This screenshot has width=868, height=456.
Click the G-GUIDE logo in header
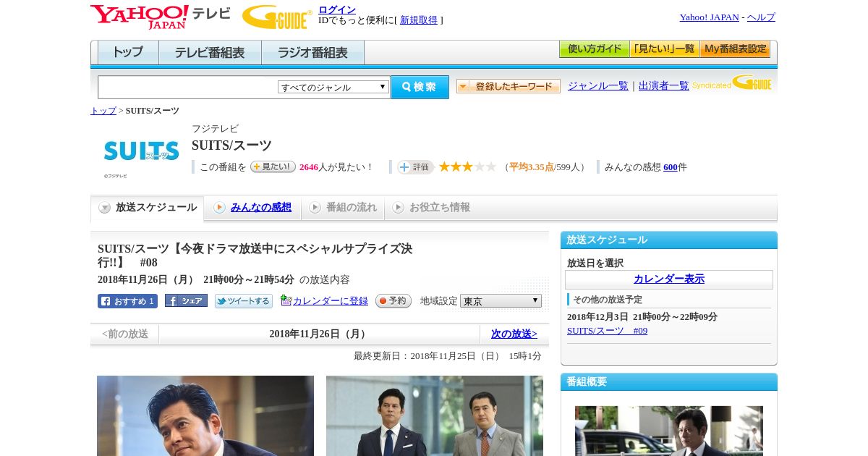[x=277, y=17]
